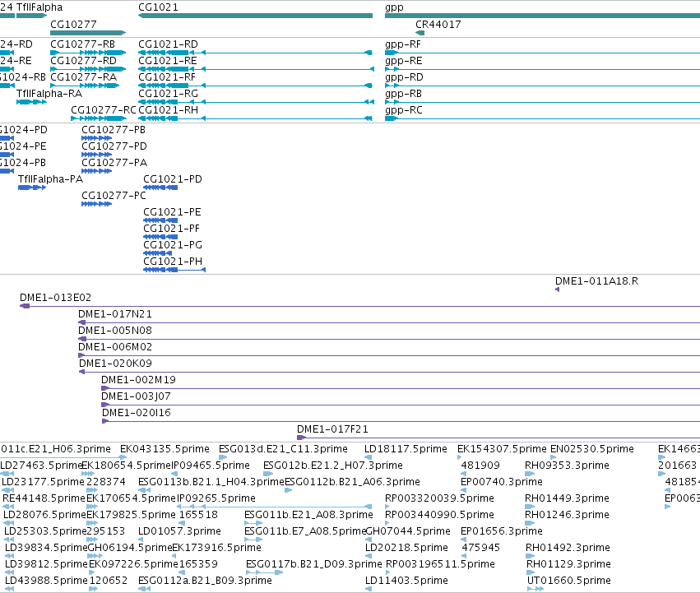This screenshot has height=593, width=700.
Task: Select the CG1021 gene span bar
Action: pos(255,16)
